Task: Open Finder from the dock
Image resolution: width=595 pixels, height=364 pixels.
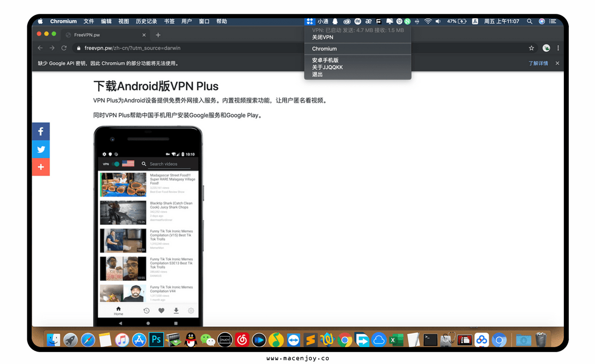Action: [x=54, y=340]
